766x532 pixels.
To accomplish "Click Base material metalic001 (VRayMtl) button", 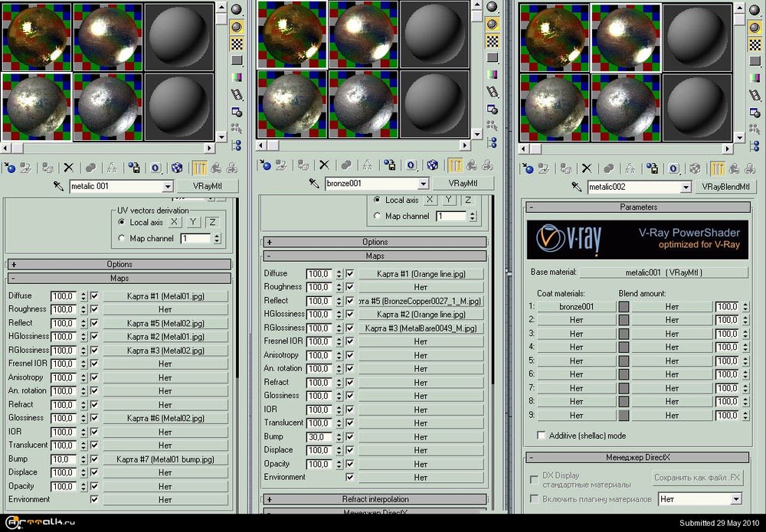I will [x=663, y=272].
